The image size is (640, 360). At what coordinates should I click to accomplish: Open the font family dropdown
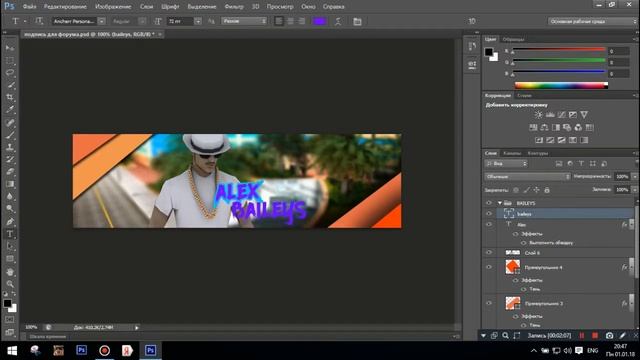102,21
